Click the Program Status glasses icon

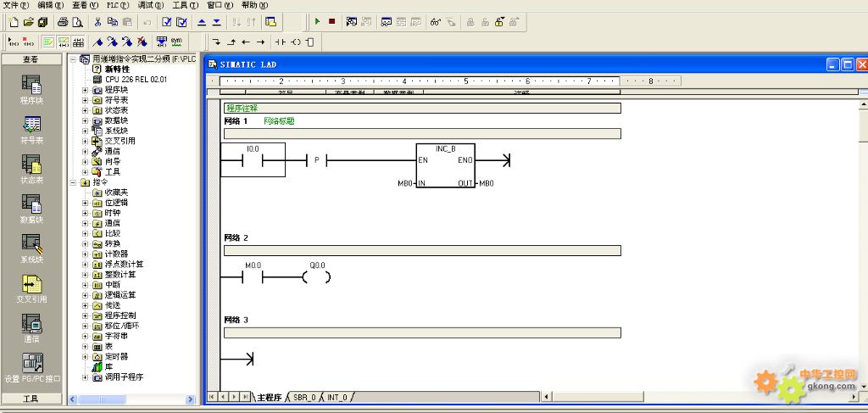436,22
